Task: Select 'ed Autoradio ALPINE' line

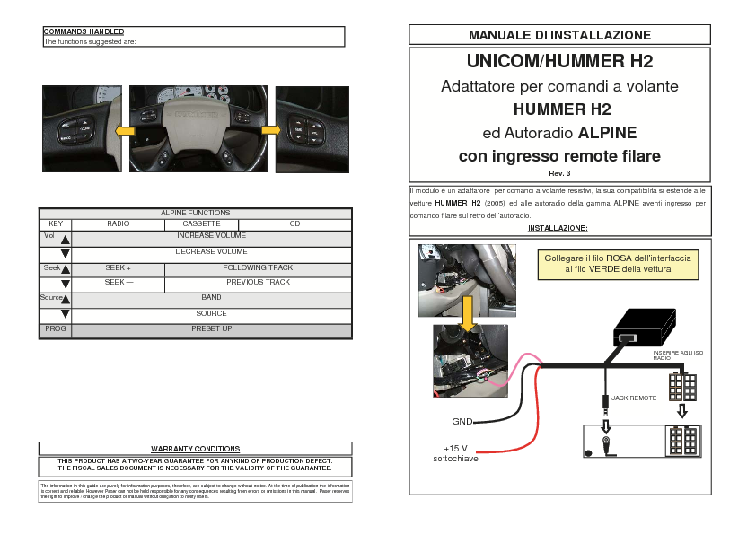Action: [x=559, y=133]
